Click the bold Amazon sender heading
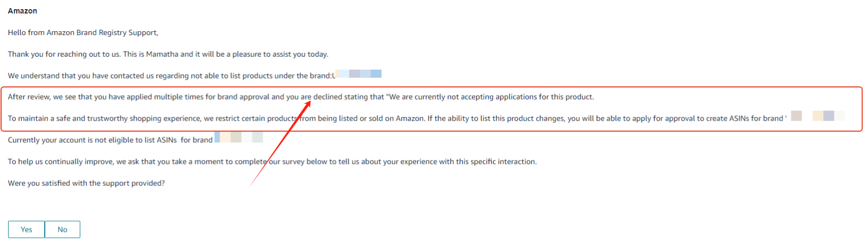 (x=23, y=11)
